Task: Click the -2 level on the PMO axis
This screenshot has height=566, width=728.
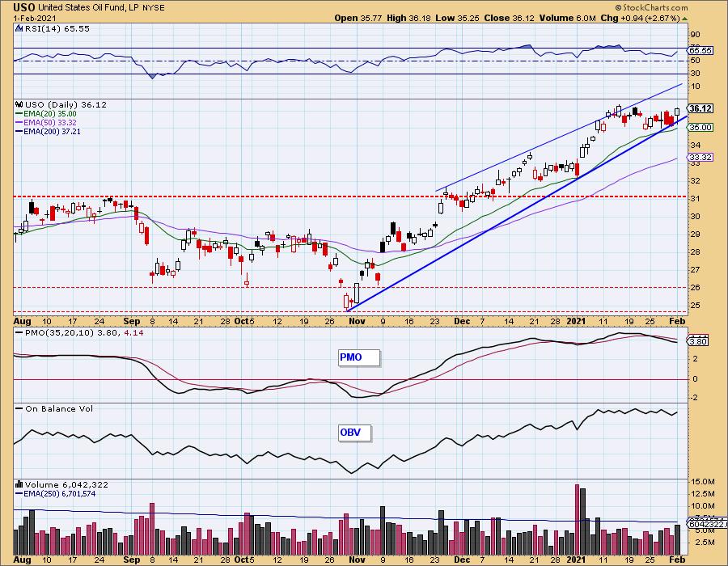Action: pyautogui.click(x=694, y=398)
